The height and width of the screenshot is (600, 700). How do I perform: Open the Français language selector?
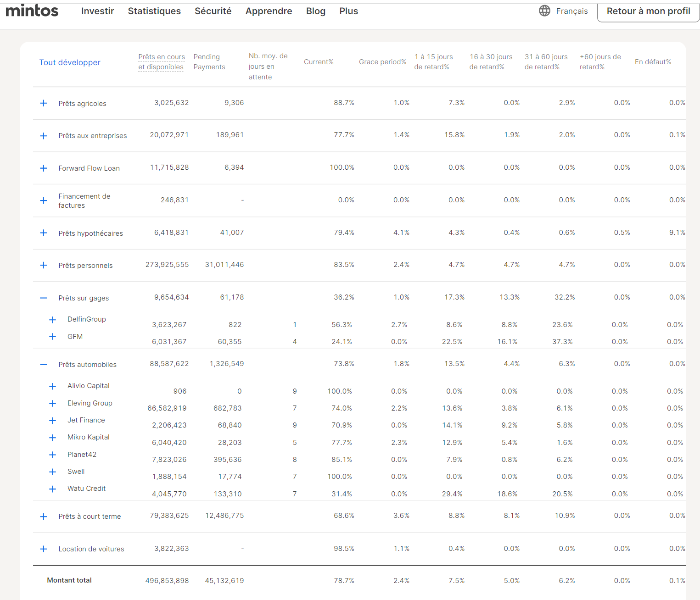572,11
